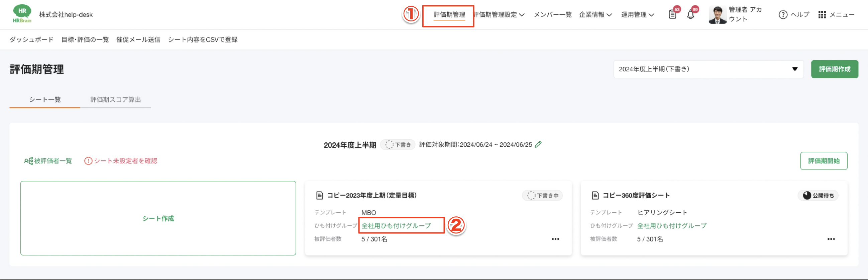868x280 pixels.
Task: Open the 2024年度上半期(下書き) period selector
Action: point(708,69)
